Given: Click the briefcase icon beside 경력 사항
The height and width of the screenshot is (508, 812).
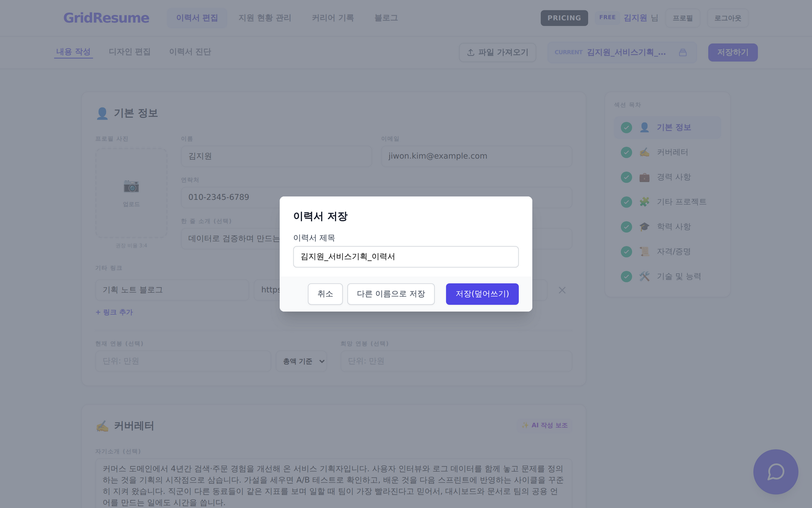Looking at the screenshot, I should [644, 177].
